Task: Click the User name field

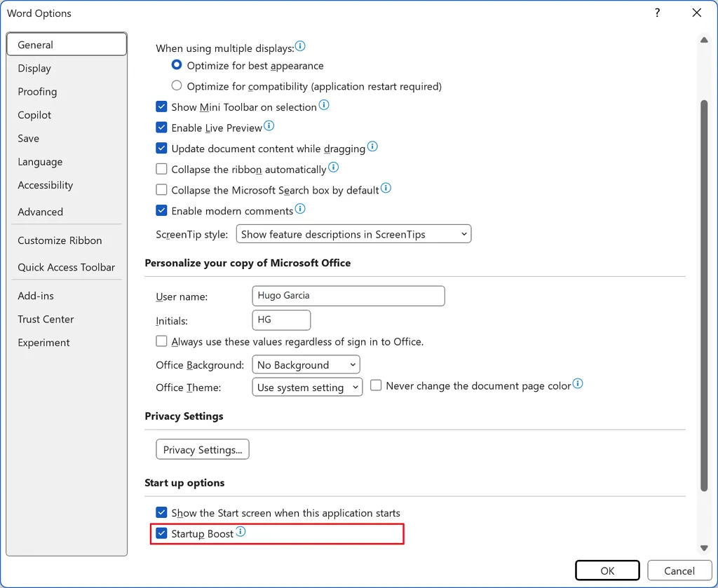Action: (348, 296)
